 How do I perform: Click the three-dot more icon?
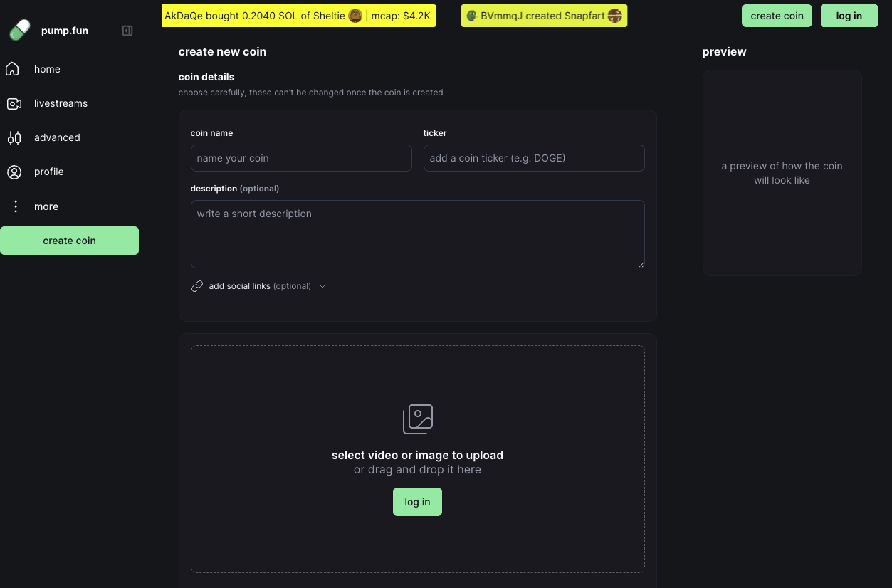pos(14,206)
